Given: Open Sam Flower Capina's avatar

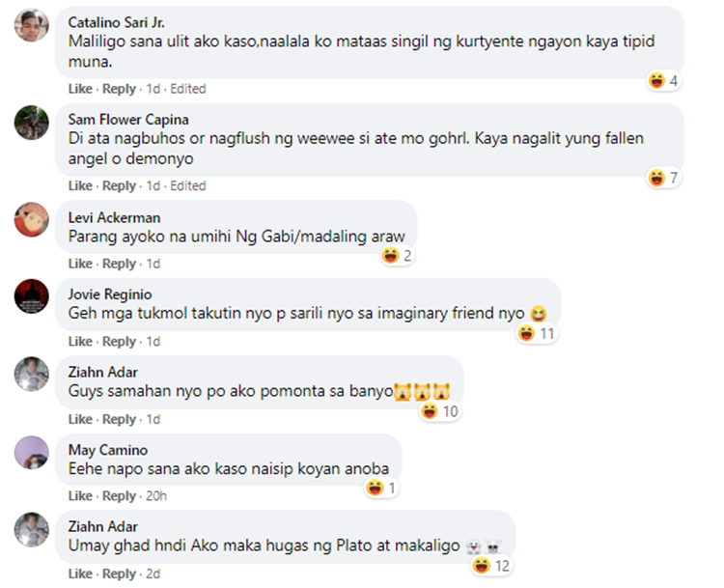Looking at the screenshot, I should coord(32,123).
